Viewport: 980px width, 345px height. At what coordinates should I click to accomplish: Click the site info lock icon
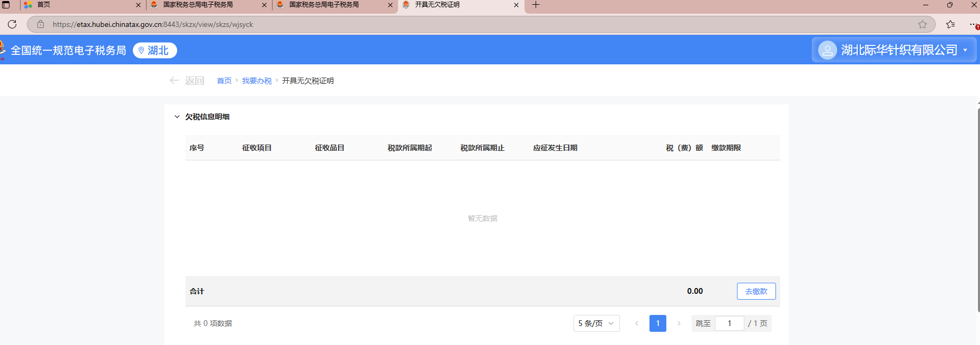click(41, 24)
